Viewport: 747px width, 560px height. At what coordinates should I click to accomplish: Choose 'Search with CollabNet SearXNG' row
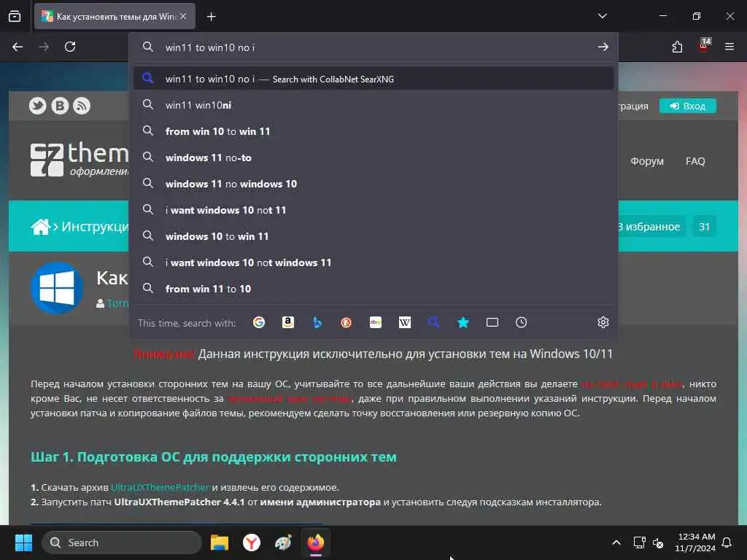(373, 79)
